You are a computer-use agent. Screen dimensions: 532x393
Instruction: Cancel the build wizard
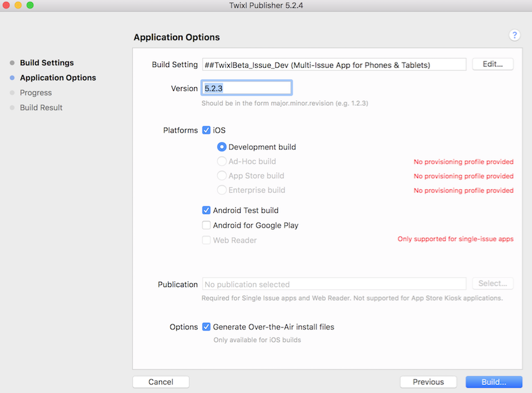[x=161, y=382]
